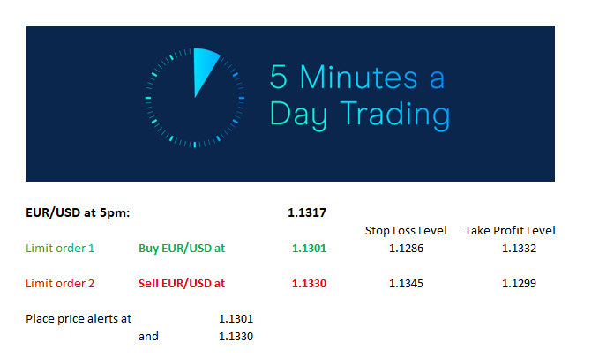Click stop loss value 1.1345

[x=406, y=284]
